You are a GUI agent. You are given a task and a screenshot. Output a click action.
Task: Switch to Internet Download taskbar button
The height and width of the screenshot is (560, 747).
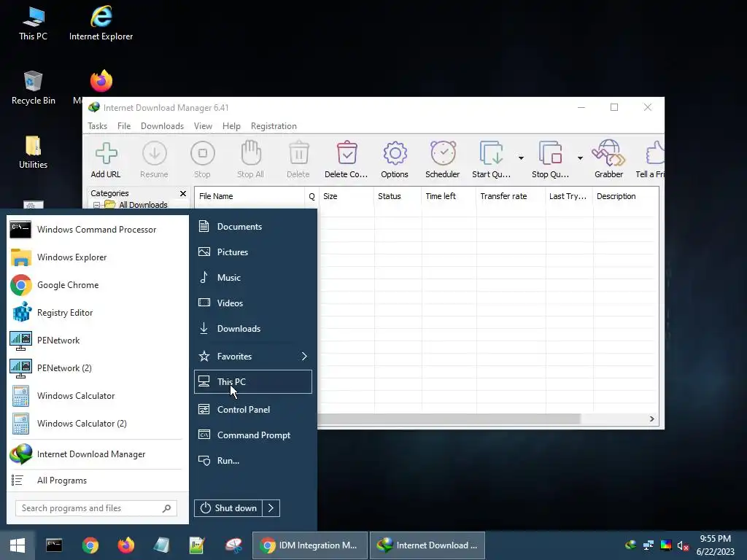pos(427,545)
